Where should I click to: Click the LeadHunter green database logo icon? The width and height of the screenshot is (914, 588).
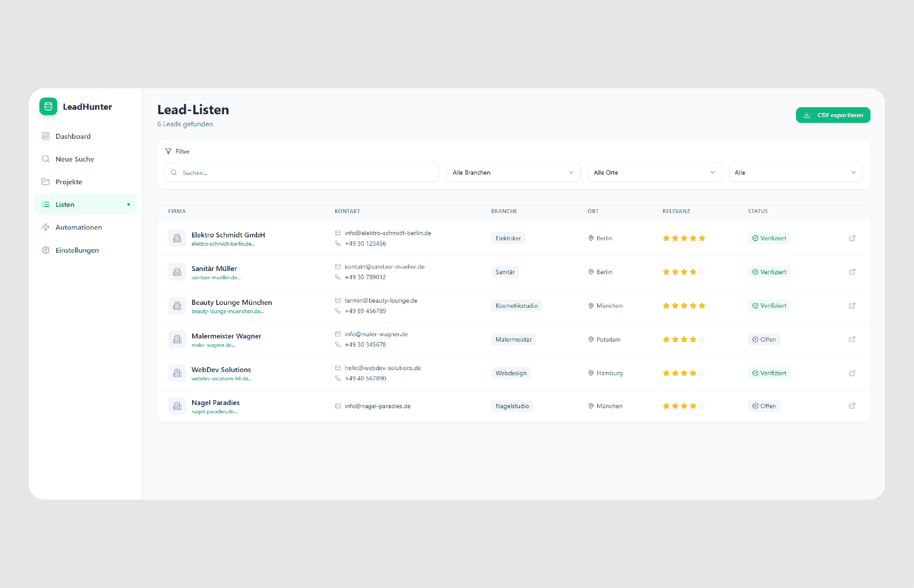48,107
